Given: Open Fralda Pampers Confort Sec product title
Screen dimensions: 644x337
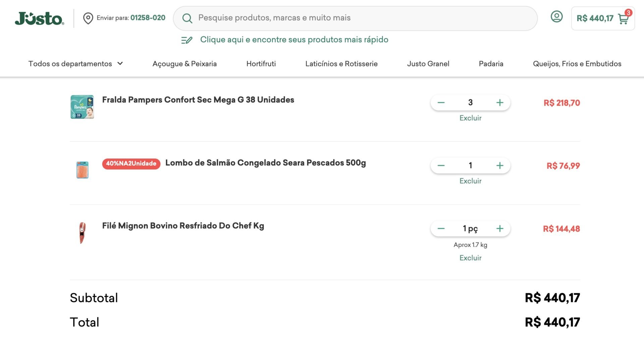Looking at the screenshot, I should 198,100.
